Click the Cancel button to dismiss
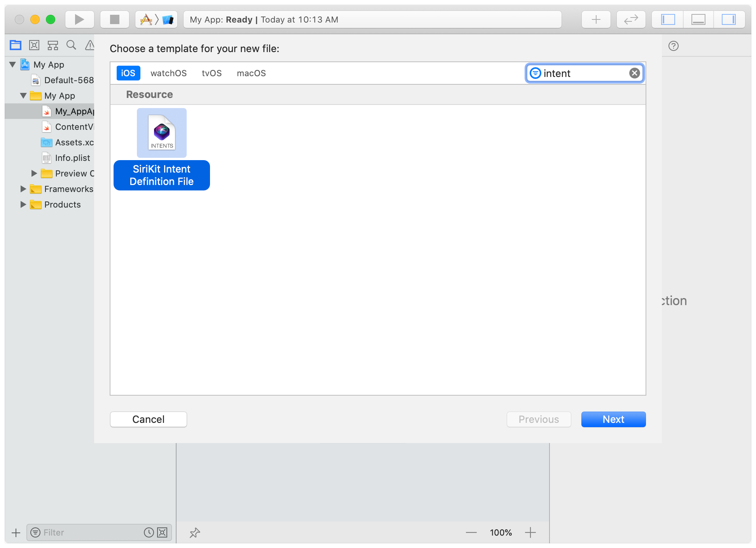Image resolution: width=756 pixels, height=548 pixels. point(149,419)
